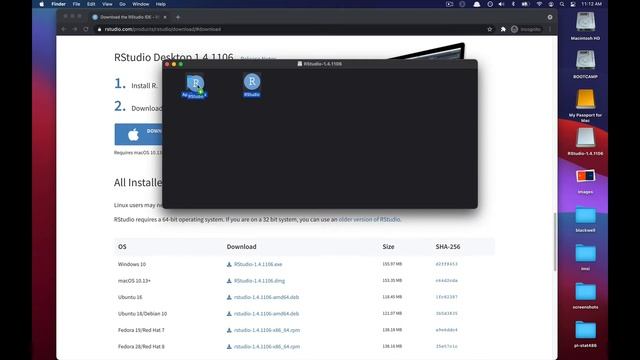Open the Window menu
Viewport: 640px width, 360px height.
pyautogui.click(x=141, y=4)
